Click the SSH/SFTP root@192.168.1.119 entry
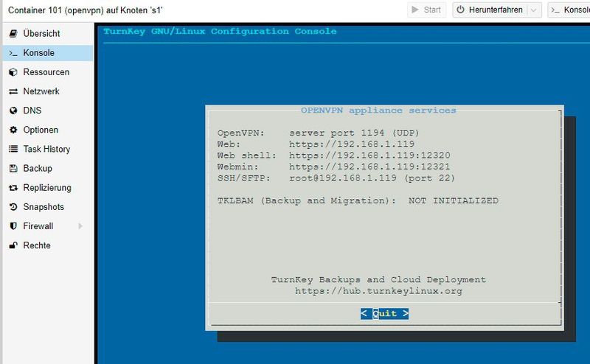The width and height of the screenshot is (590, 364). click(x=372, y=178)
